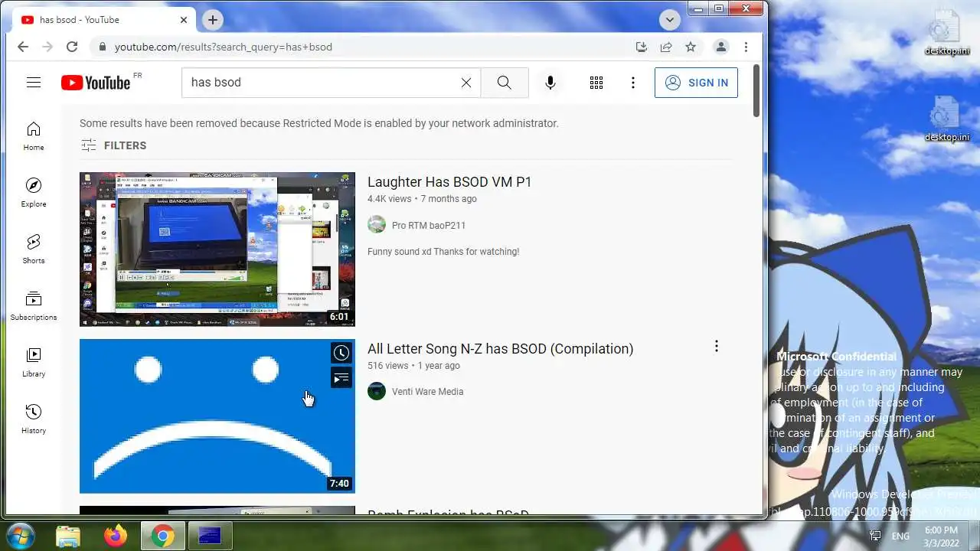Screen dimensions: 980x551
Task: Clear the search query with the X
Action: (465, 83)
